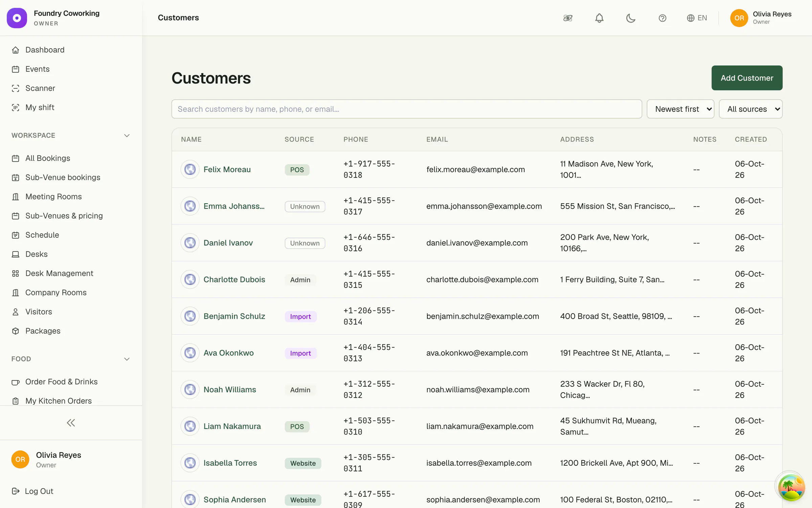Open the notifications bell
The height and width of the screenshot is (508, 812).
coord(599,18)
